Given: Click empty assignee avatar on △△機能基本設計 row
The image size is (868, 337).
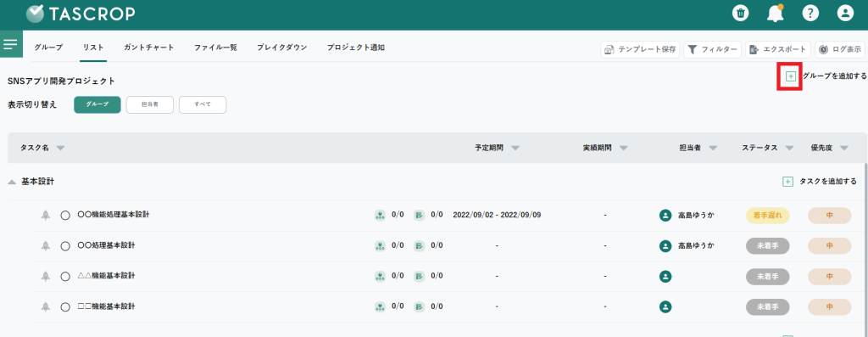Looking at the screenshot, I should click(x=665, y=276).
